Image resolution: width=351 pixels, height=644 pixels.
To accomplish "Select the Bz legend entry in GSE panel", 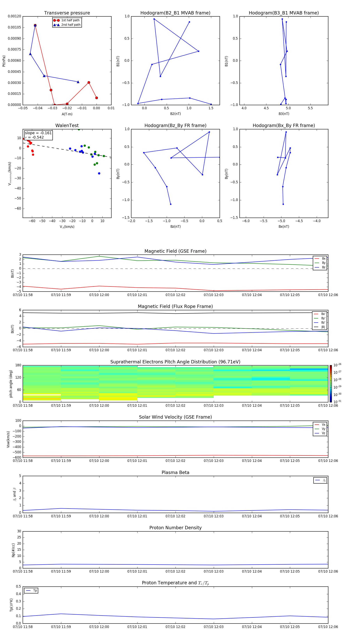I will 320,267.
